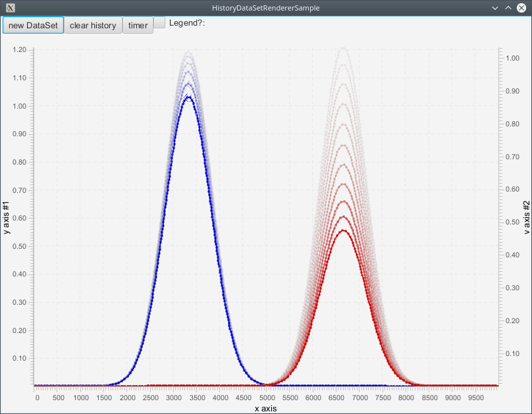Click the 1.20 tick label on left axis
Viewport: 532px width, 414px height.
[18, 49]
